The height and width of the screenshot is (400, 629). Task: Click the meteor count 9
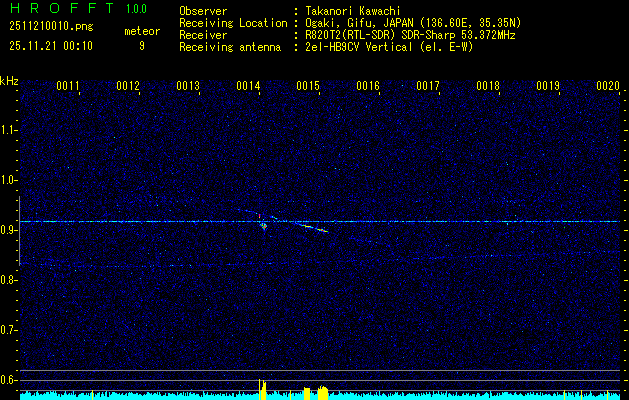pos(142,46)
